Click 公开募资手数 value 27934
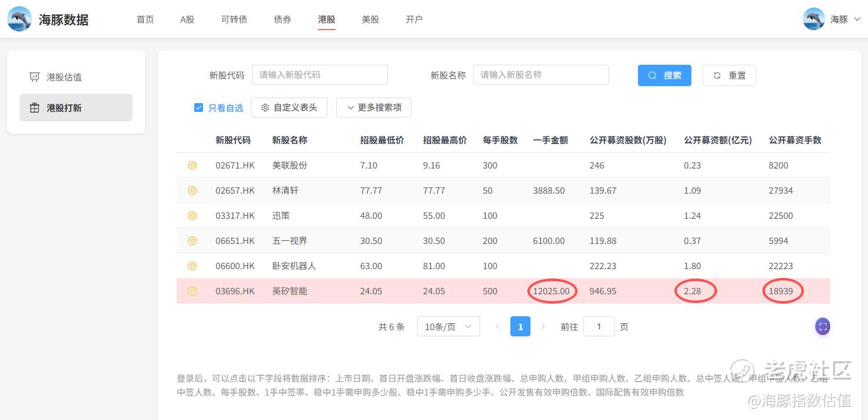Viewport: 868px width, 420px height. pos(781,191)
